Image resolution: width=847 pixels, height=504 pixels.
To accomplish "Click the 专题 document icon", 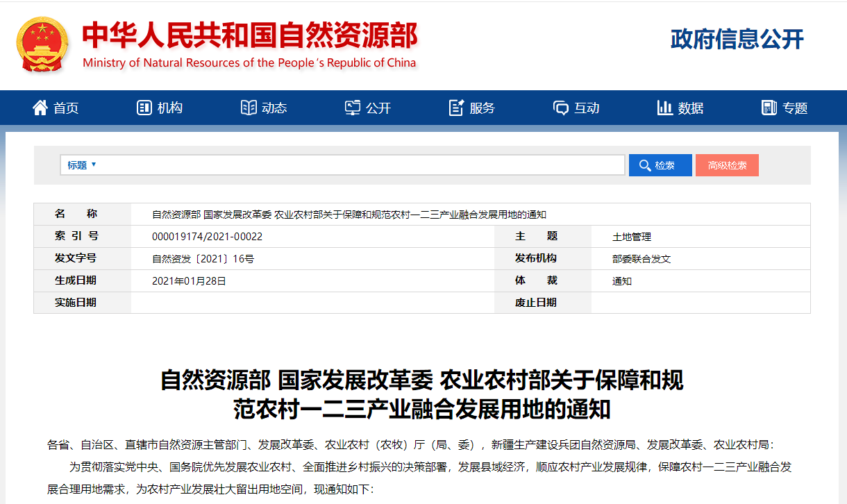I will click(769, 108).
